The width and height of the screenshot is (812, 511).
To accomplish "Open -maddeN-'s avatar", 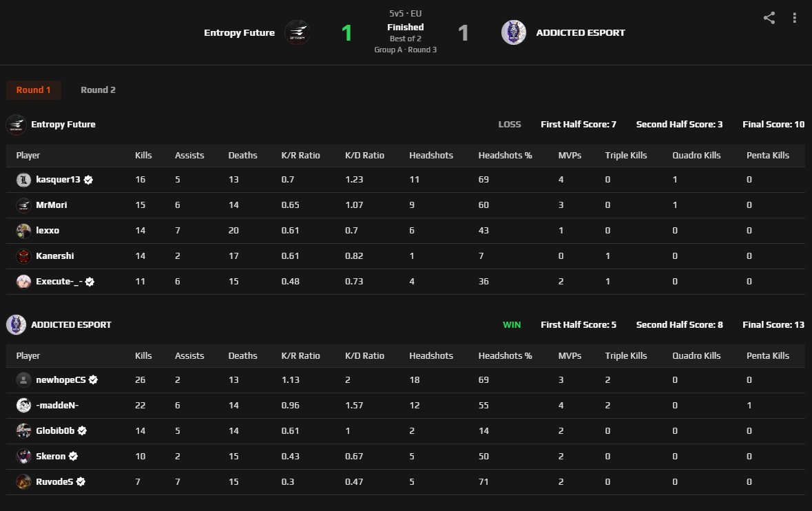I will coord(23,405).
